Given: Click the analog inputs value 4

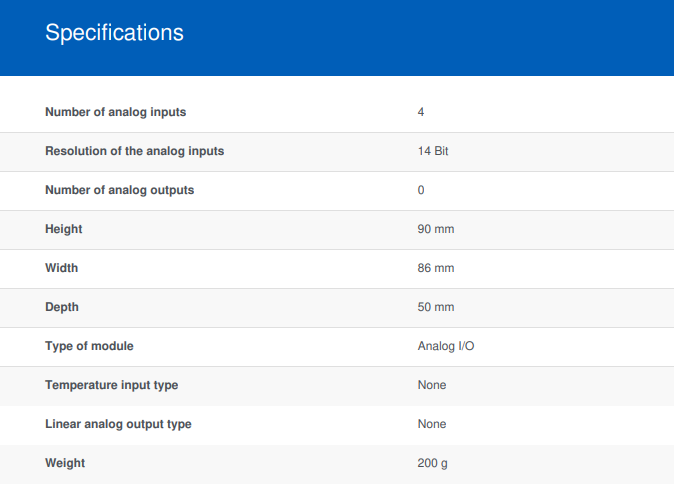Looking at the screenshot, I should (421, 112).
